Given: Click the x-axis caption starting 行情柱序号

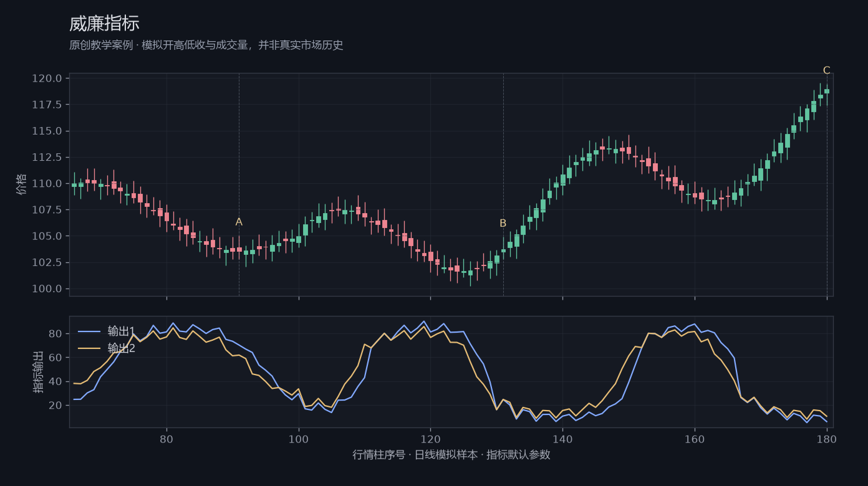Looking at the screenshot, I should (x=451, y=455).
